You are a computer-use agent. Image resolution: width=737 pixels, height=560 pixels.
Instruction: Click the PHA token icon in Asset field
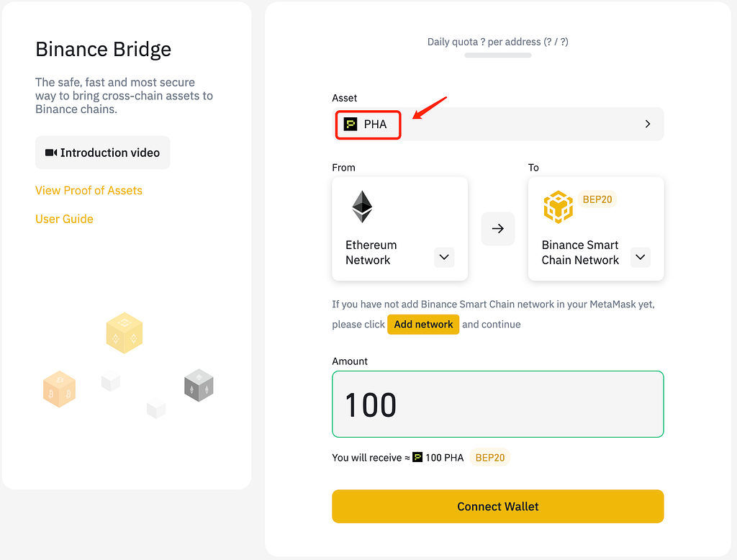pyautogui.click(x=351, y=124)
